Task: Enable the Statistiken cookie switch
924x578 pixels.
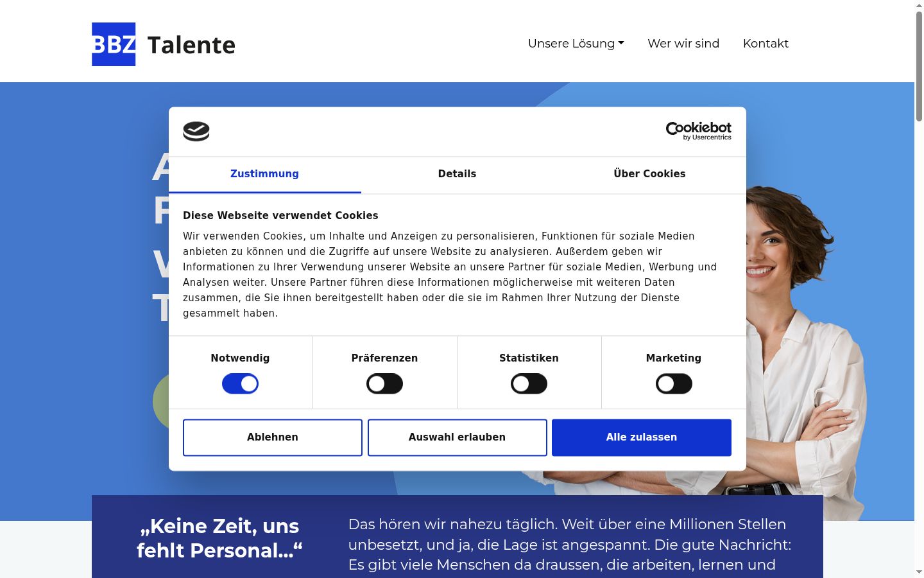Action: [529, 384]
